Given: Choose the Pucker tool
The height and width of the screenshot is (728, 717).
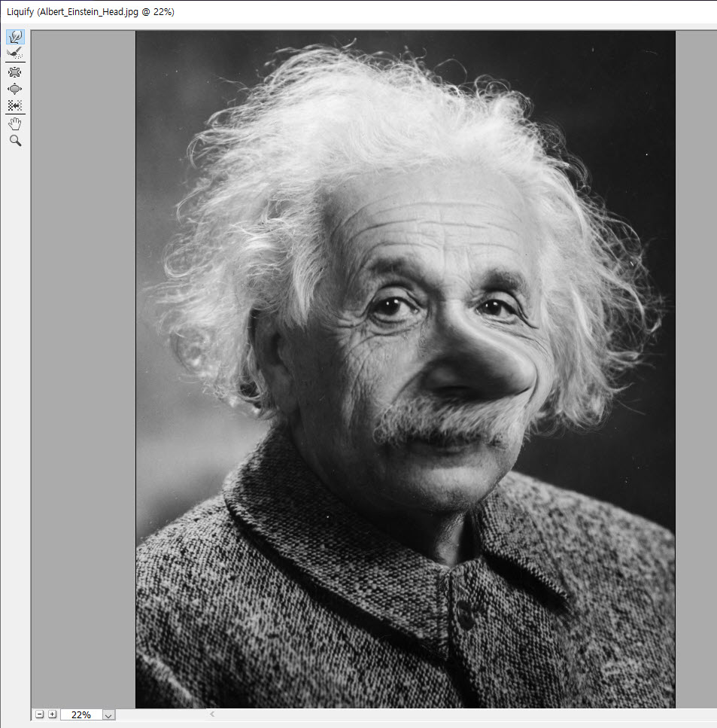Looking at the screenshot, I should tap(15, 72).
